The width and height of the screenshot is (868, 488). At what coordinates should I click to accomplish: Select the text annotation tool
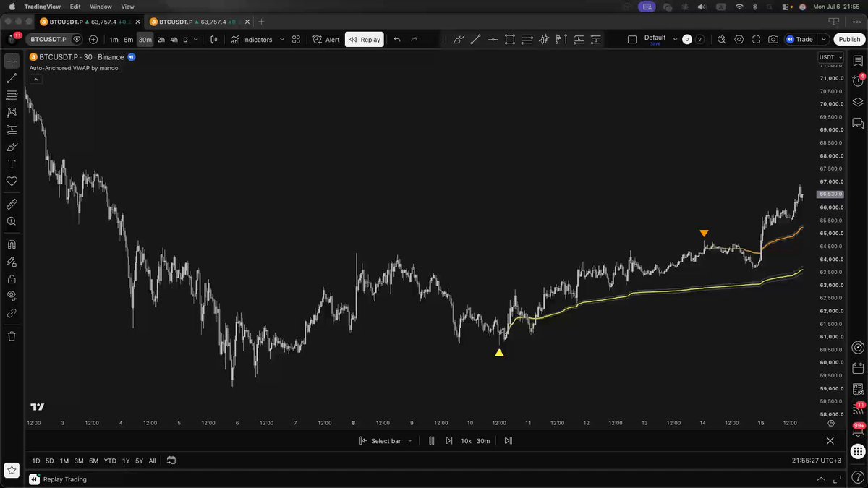pos(12,165)
